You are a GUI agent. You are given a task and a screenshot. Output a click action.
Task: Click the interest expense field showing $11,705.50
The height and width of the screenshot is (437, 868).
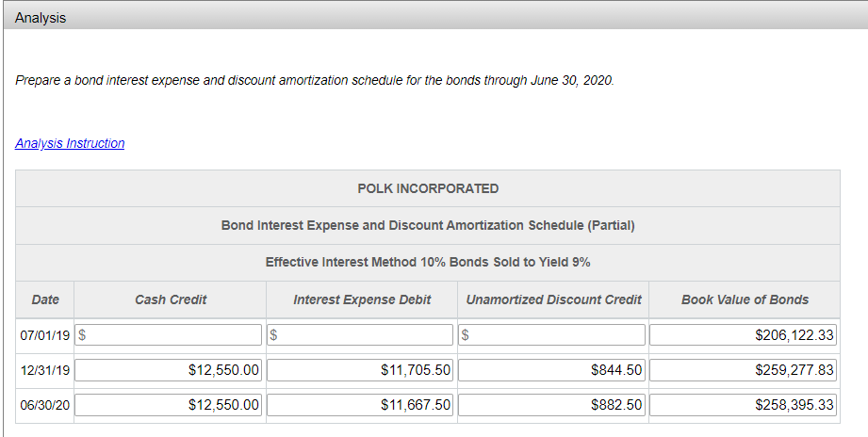(x=360, y=370)
